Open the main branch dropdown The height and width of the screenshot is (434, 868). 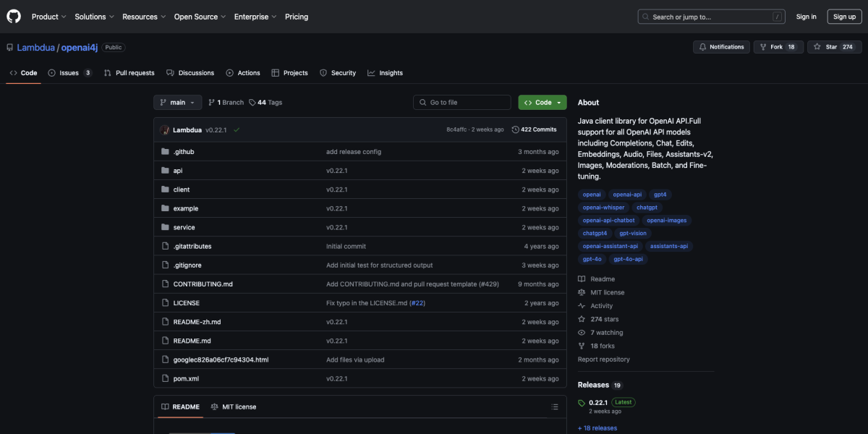pos(177,102)
